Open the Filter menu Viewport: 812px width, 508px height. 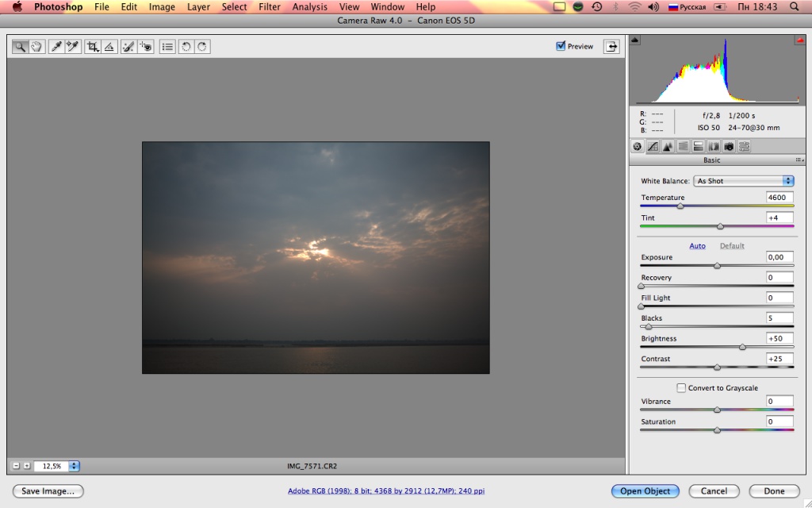coord(270,7)
